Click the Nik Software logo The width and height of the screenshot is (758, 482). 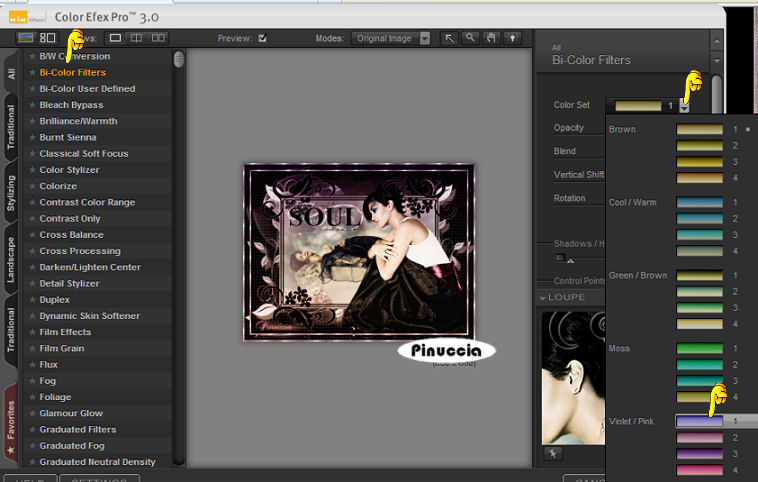coord(18,18)
